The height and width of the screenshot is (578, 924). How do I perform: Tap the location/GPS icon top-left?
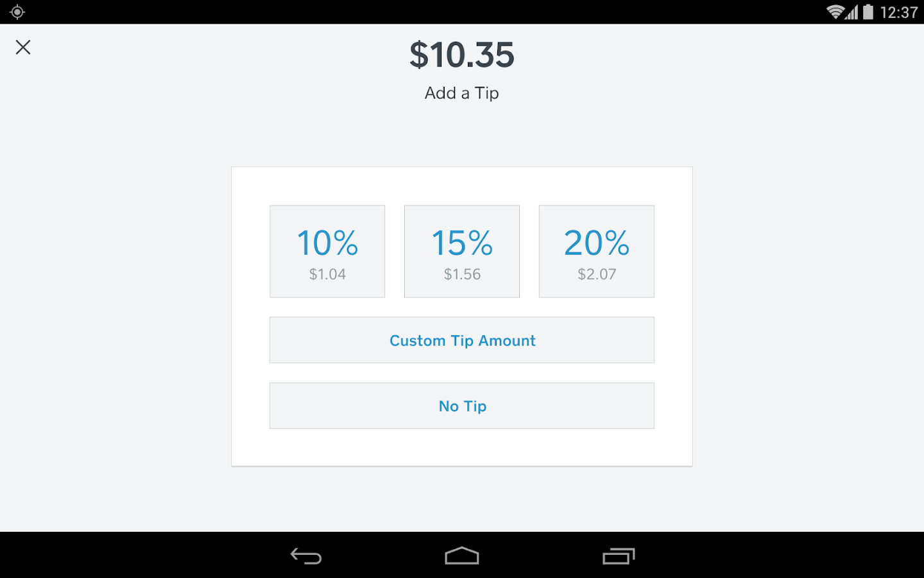click(17, 11)
